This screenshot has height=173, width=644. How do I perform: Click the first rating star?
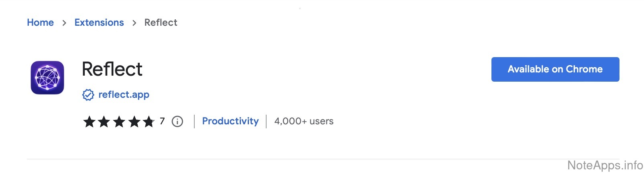pos(89,122)
